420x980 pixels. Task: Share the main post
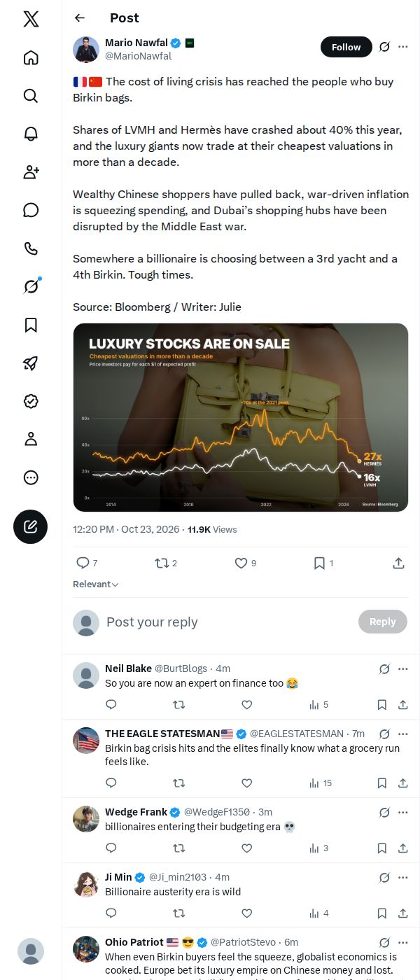[x=398, y=563]
